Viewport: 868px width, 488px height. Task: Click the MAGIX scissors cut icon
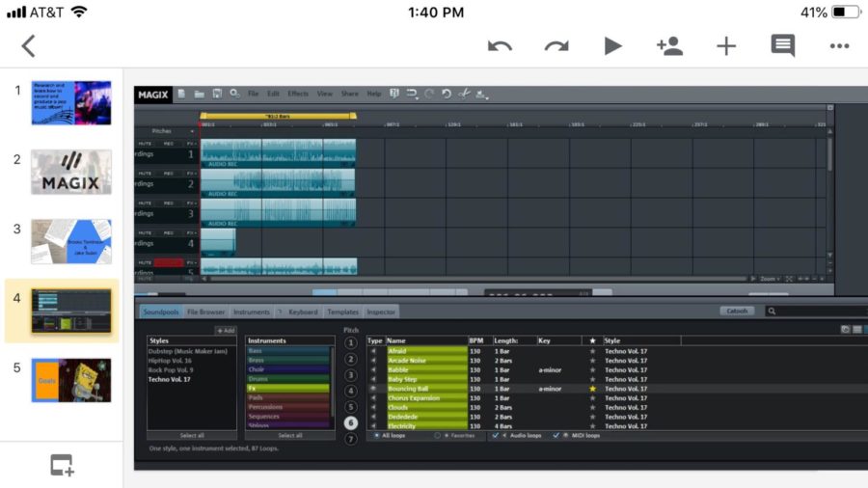click(464, 95)
